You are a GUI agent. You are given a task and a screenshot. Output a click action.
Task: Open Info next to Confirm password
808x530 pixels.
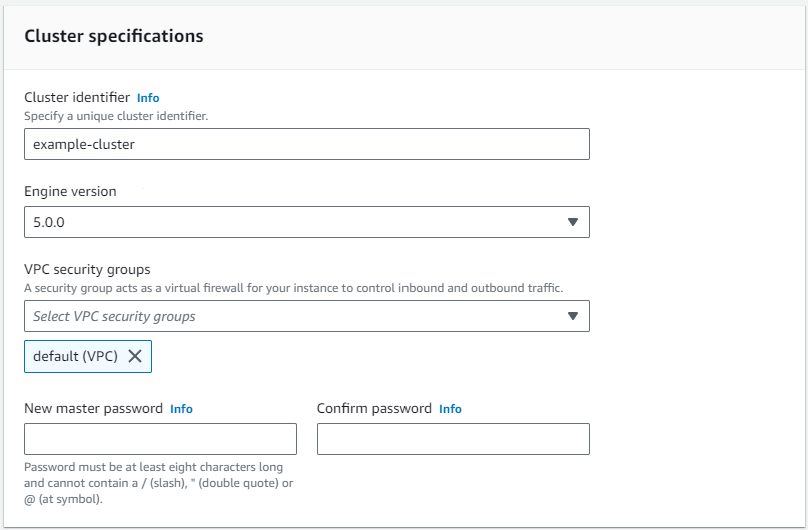[x=450, y=409]
